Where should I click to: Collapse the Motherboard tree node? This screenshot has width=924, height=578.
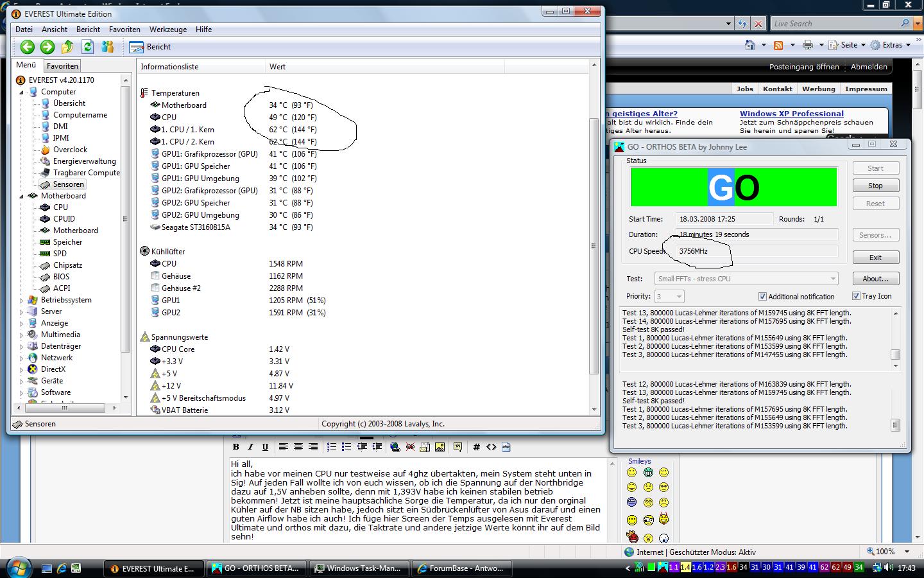[21, 196]
